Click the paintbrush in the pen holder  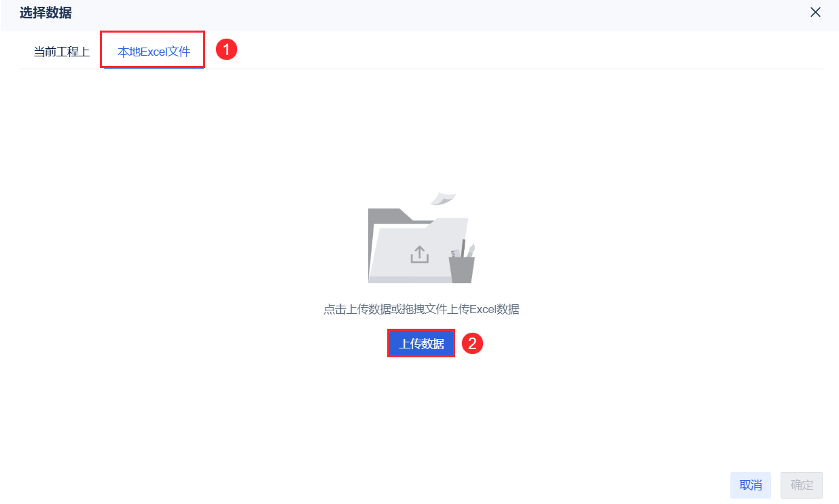(470, 249)
